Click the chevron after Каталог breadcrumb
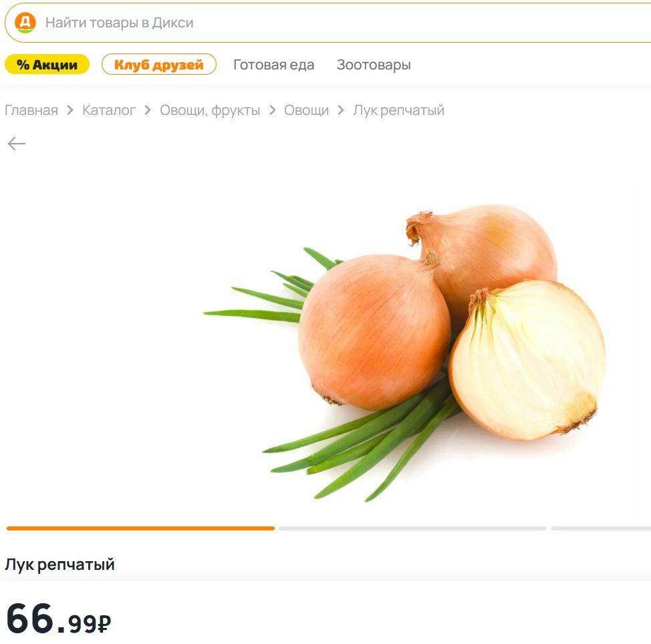651x644 pixels. [x=148, y=110]
